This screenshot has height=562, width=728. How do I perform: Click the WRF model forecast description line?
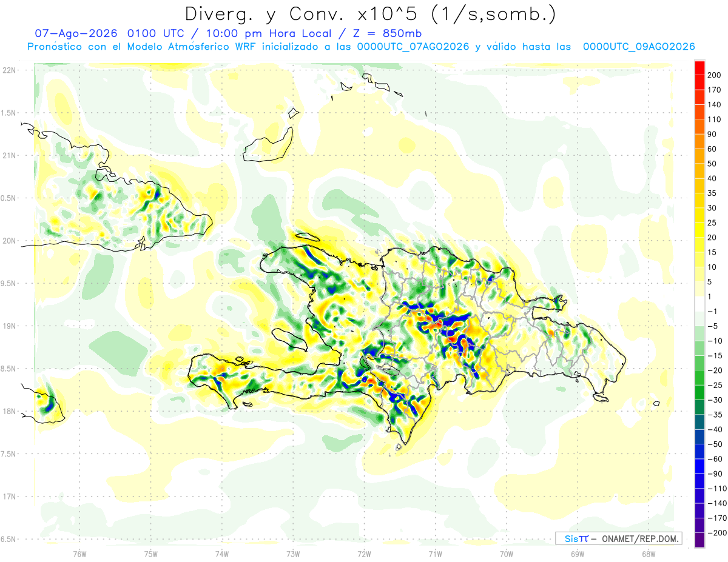361,47
